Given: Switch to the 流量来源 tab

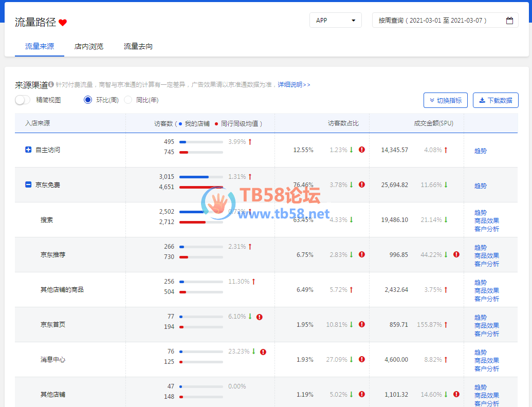Looking at the screenshot, I should (x=40, y=46).
